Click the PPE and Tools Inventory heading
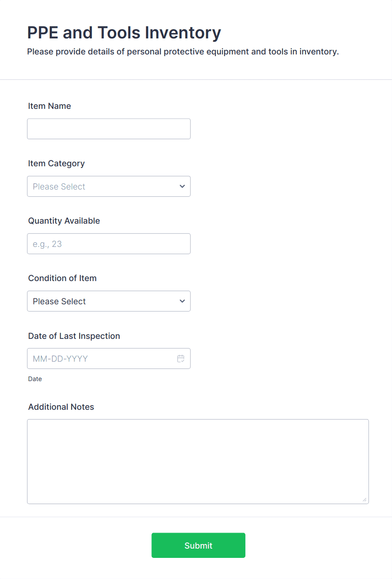This screenshot has height=579, width=392. [x=124, y=32]
